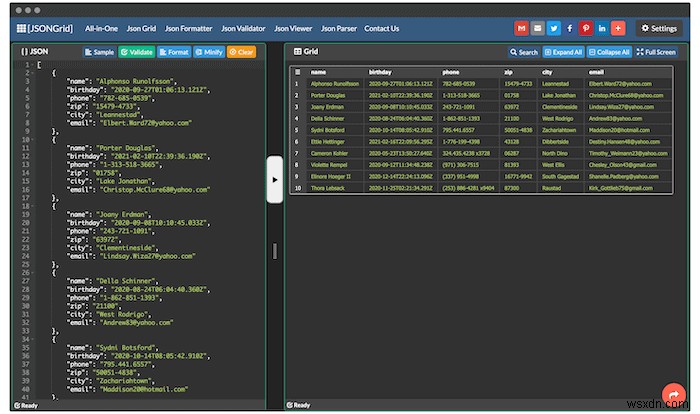Select grid cell Sydni Botsford

(x=335, y=130)
